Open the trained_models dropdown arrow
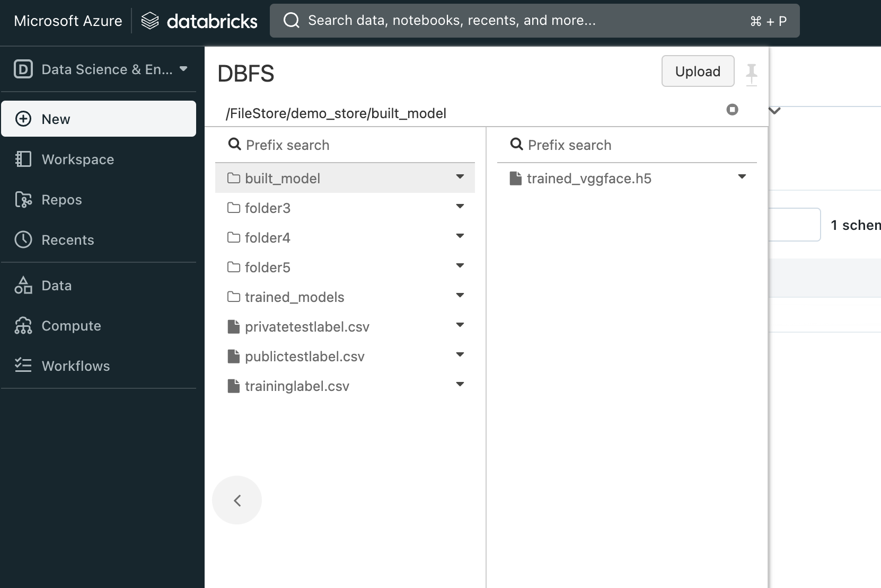 click(460, 296)
